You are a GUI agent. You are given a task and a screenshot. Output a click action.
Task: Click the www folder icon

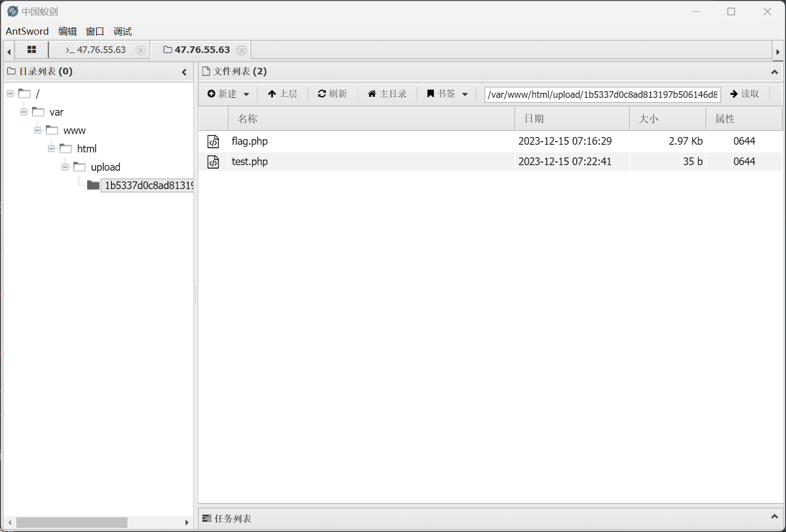click(x=52, y=130)
